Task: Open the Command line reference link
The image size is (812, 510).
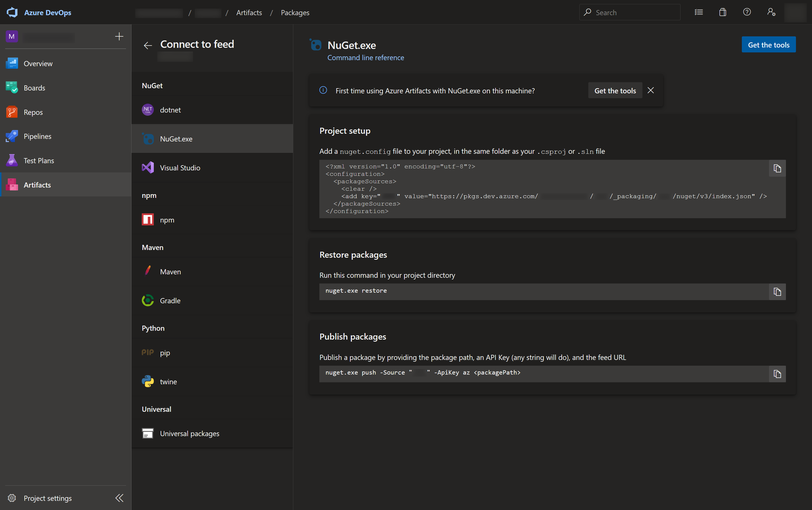Action: (365, 58)
